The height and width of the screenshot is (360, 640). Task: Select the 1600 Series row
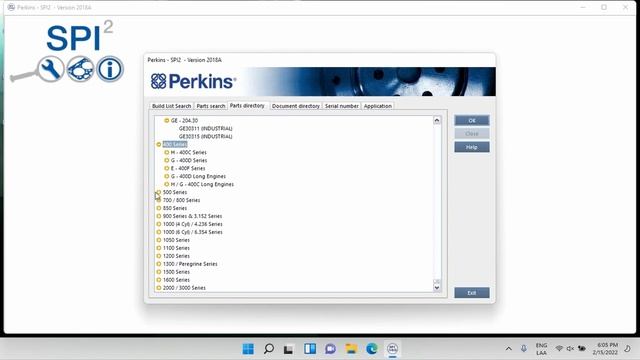click(176, 280)
